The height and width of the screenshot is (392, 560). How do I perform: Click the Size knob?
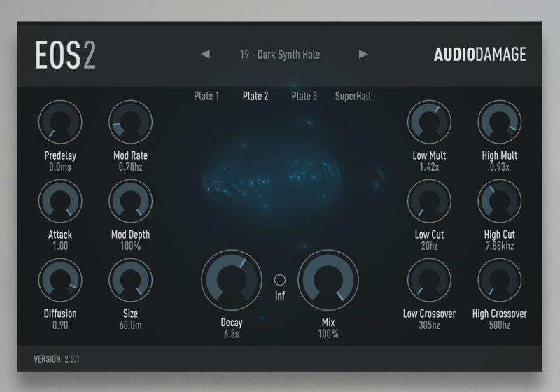click(x=131, y=280)
